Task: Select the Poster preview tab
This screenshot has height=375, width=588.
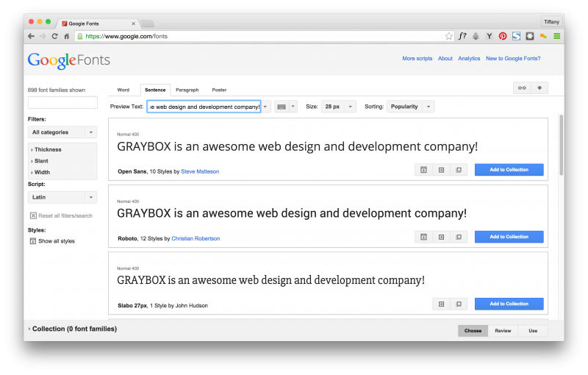Action: click(x=219, y=90)
